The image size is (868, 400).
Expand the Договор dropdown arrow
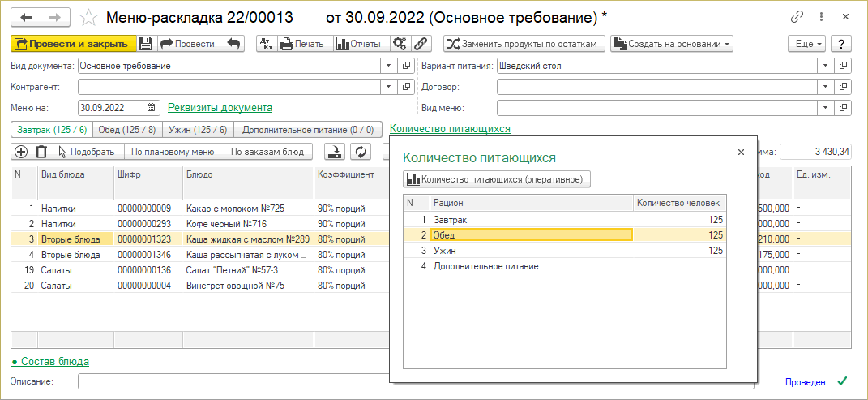click(x=826, y=87)
